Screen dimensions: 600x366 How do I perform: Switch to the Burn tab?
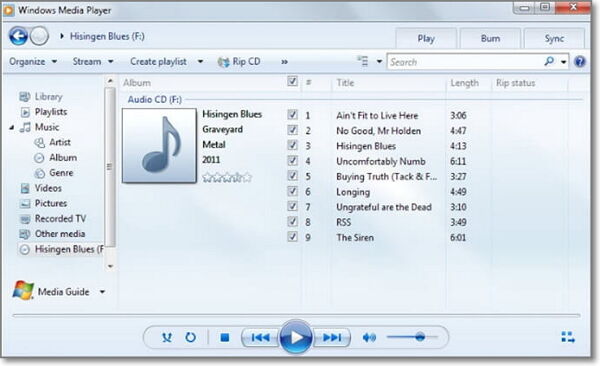coord(490,38)
